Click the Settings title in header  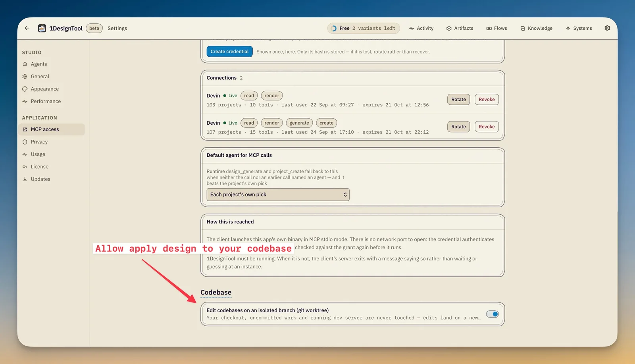pyautogui.click(x=117, y=28)
